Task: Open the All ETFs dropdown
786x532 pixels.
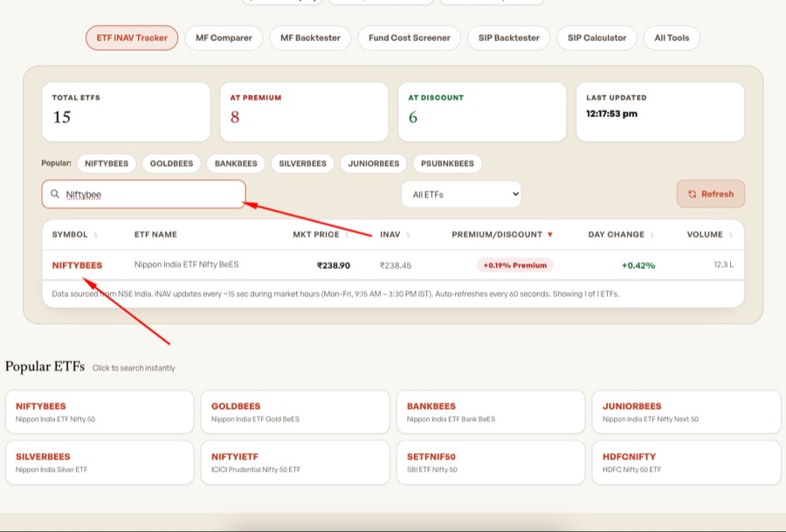Action: pyautogui.click(x=461, y=194)
